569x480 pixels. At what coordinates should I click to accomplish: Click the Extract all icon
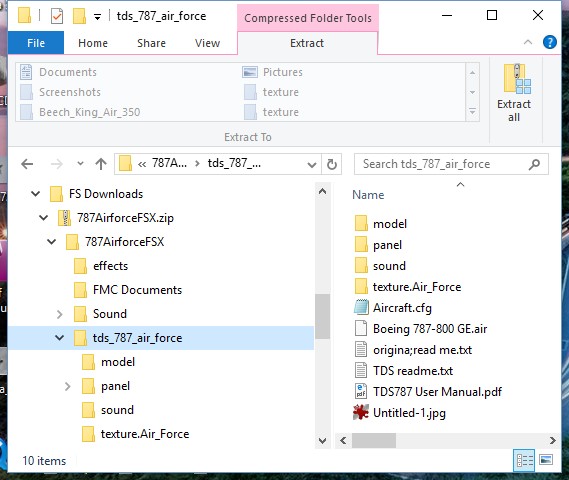pyautogui.click(x=517, y=79)
